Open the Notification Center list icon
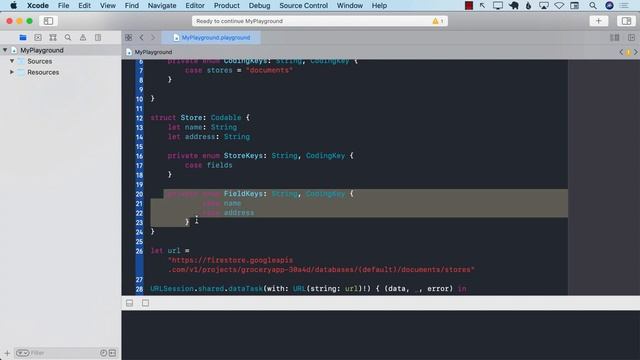Screen dimensions: 640x360 pos(624,6)
